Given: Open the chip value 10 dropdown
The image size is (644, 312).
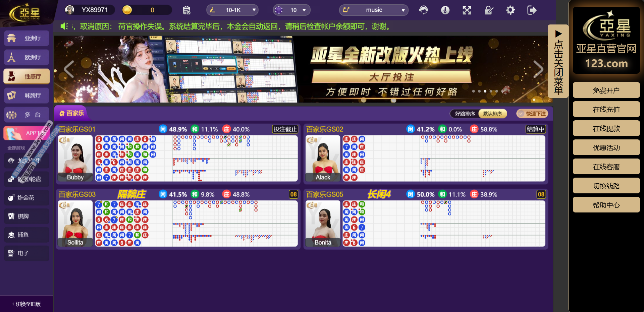Looking at the screenshot, I should (x=291, y=10).
